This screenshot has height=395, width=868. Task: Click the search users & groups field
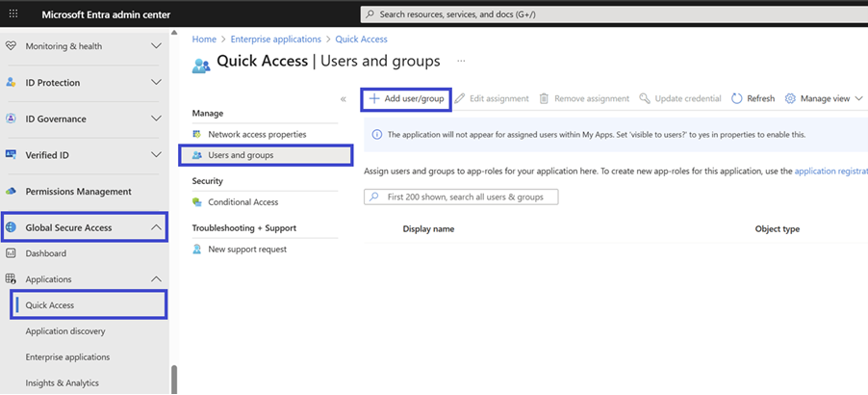[x=462, y=197]
